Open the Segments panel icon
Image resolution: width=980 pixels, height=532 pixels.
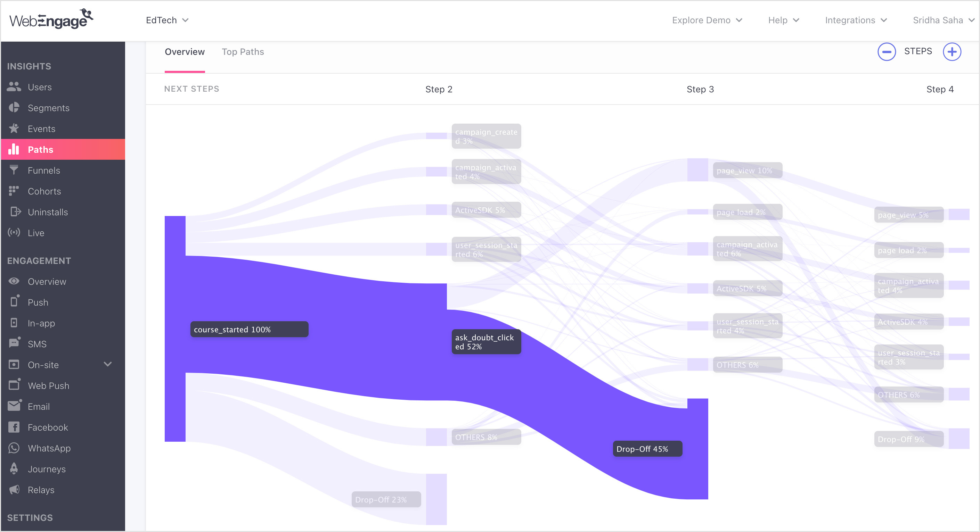(14, 108)
